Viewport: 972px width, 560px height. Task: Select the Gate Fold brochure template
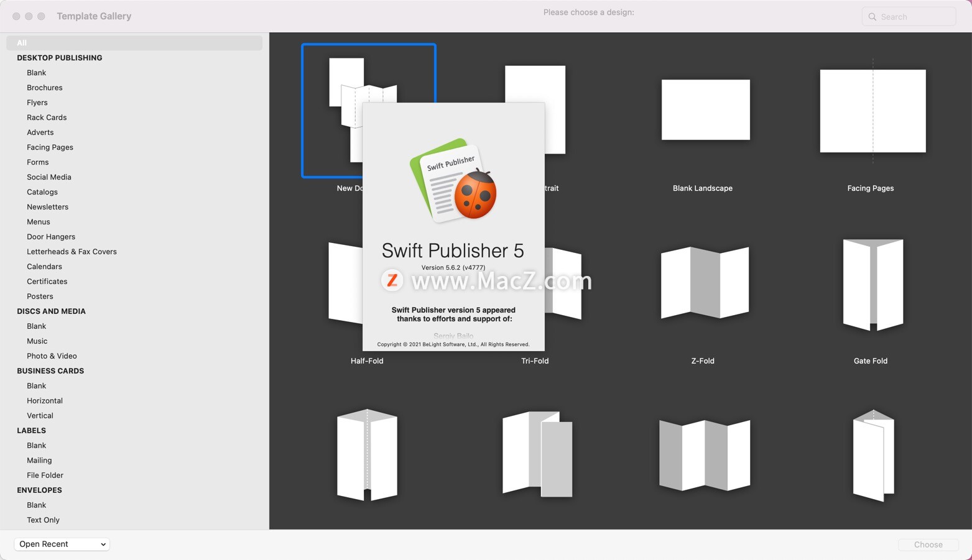(873, 285)
